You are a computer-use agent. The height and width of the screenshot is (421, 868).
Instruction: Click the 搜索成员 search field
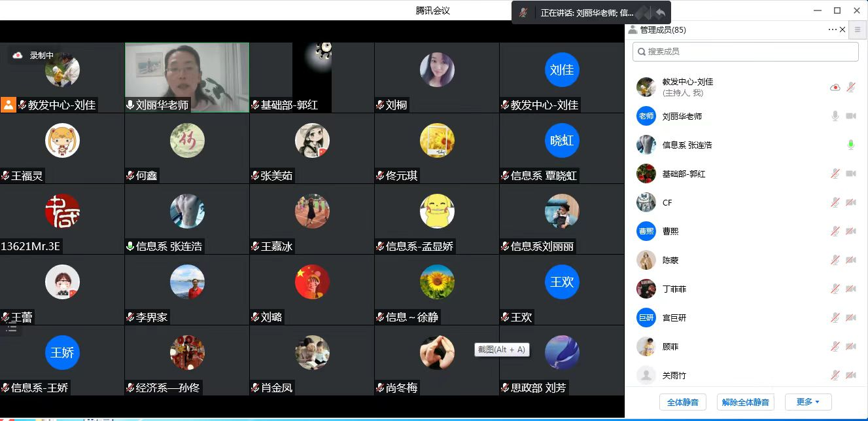coord(746,52)
